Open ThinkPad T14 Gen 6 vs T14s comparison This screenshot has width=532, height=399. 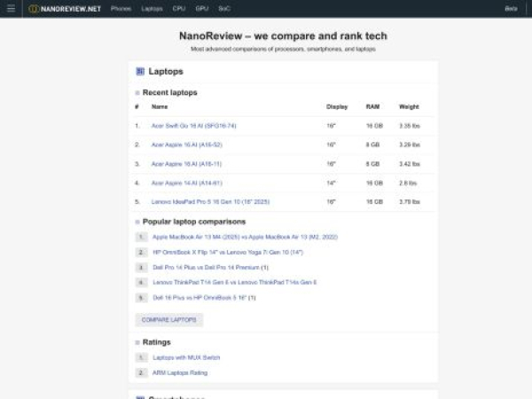[x=234, y=282]
